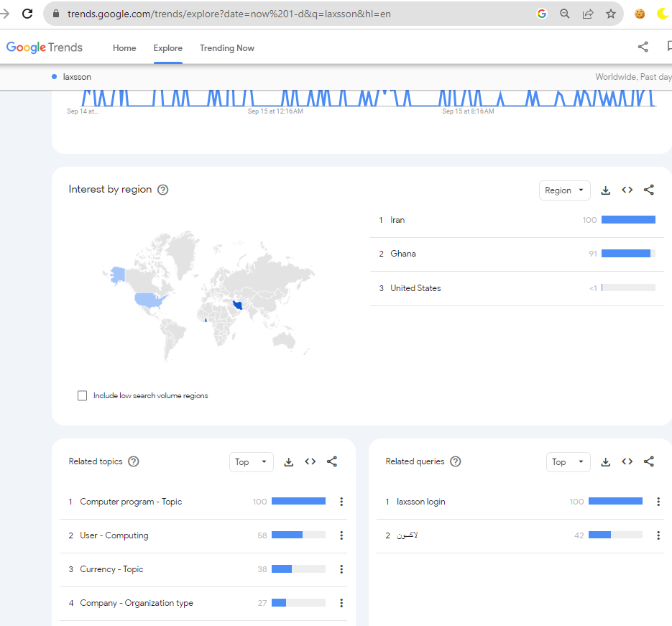Click the Worldwide, Past day filter text
This screenshot has width=672, height=626.
coord(633,77)
